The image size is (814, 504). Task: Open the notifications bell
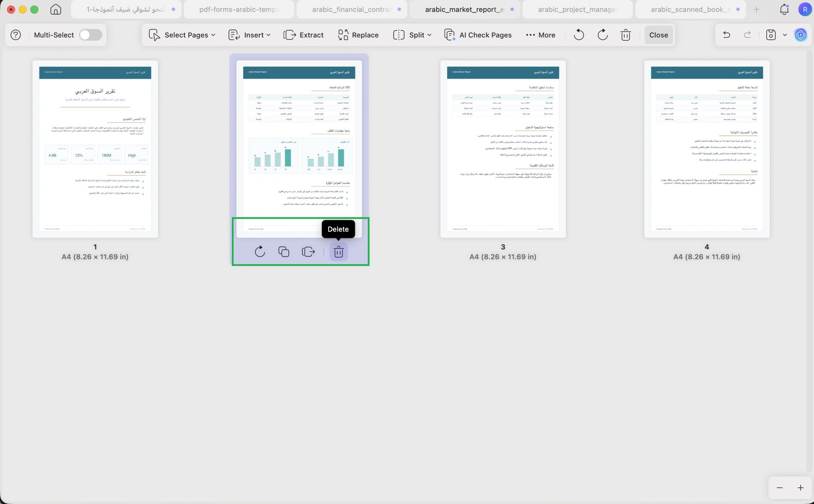(784, 9)
